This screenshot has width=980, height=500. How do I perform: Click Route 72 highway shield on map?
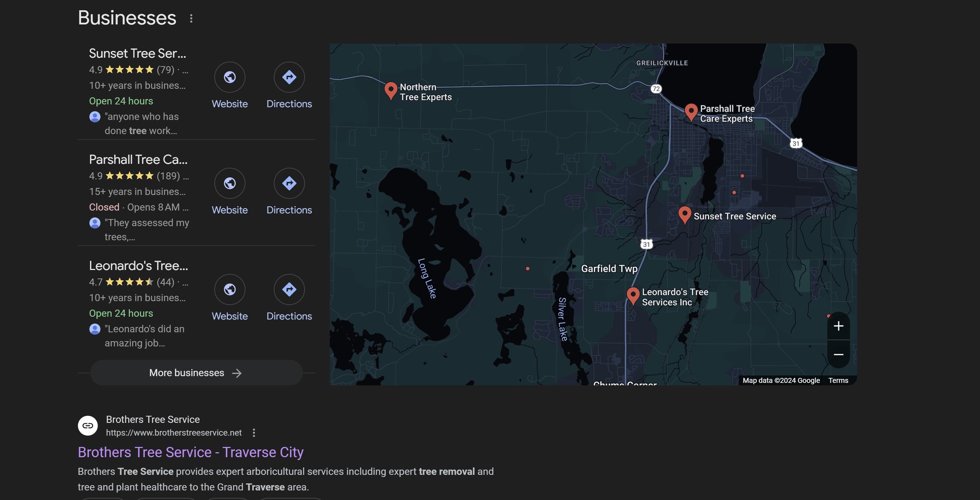(656, 89)
